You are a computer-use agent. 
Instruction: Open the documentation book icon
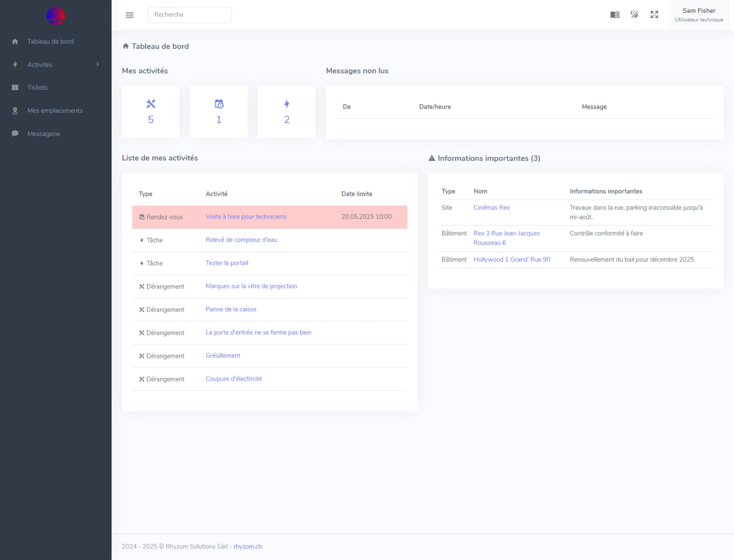pos(615,15)
